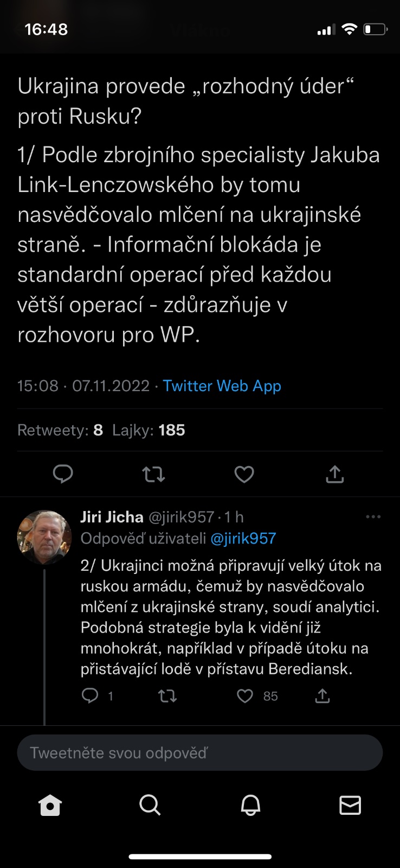
Task: Share the 2/ thread tweet
Action: click(x=322, y=695)
